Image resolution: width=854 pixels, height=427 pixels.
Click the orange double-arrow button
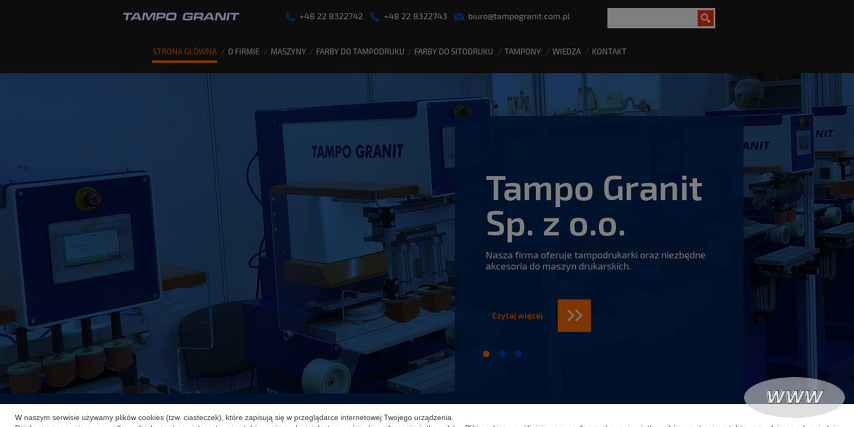point(574,315)
